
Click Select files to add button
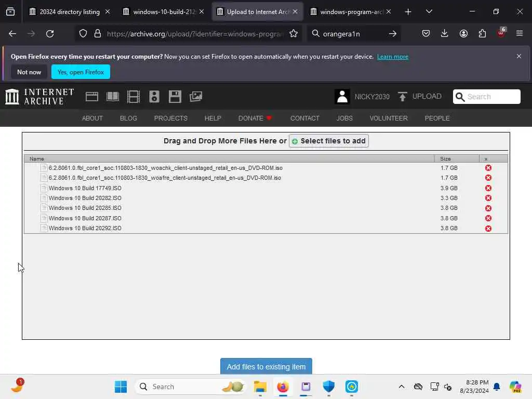(x=328, y=141)
